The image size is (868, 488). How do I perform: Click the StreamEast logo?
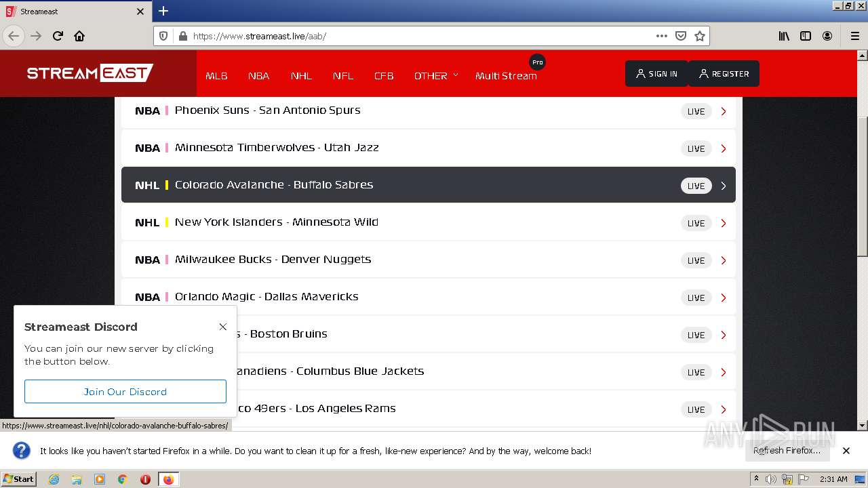(x=90, y=73)
